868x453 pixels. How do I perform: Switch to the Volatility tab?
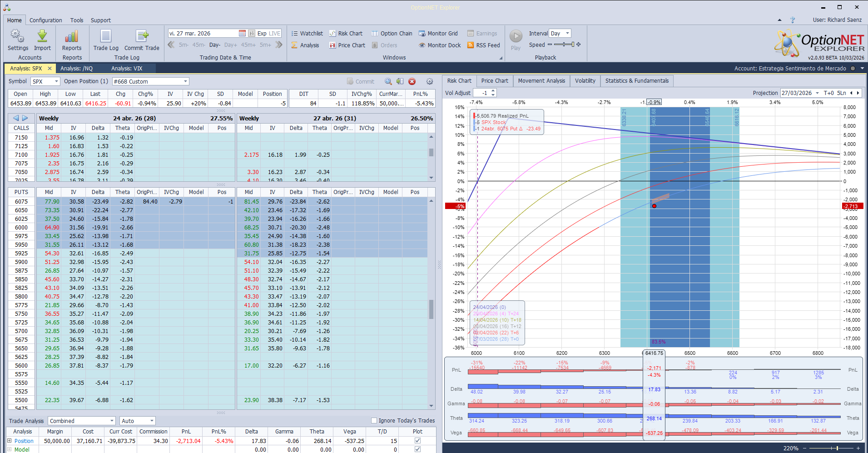coord(585,81)
